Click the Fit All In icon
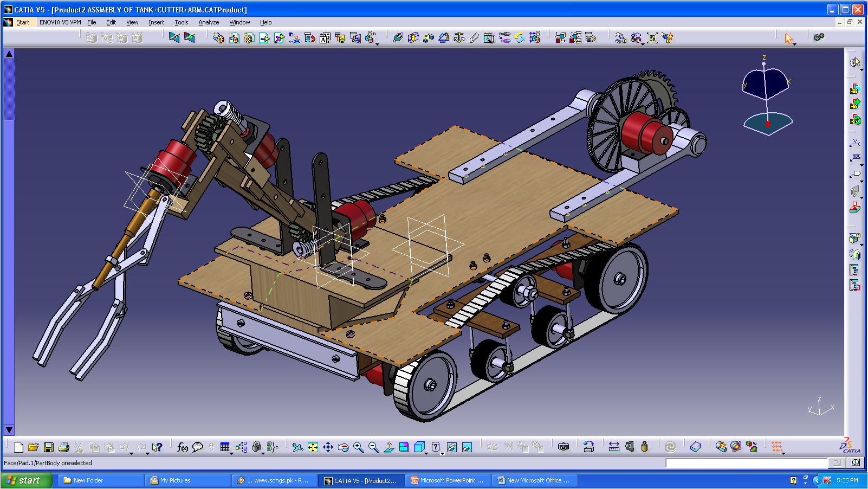The height and width of the screenshot is (489, 868). point(313,447)
